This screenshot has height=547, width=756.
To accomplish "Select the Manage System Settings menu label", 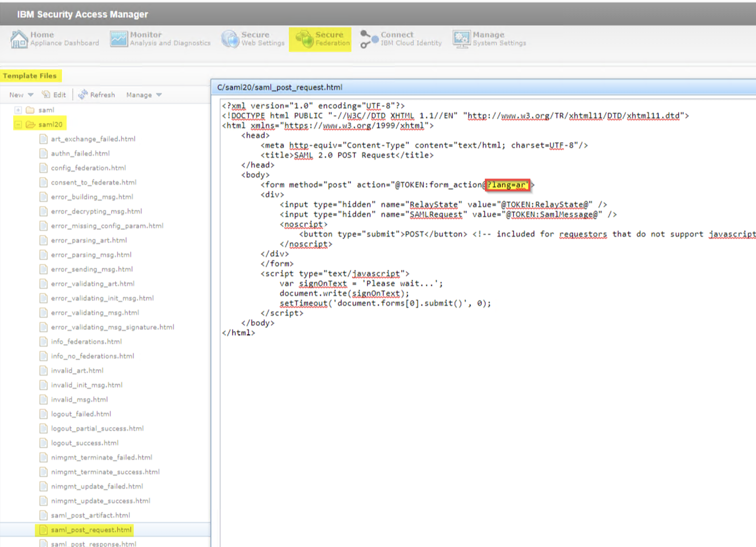I will [499, 39].
